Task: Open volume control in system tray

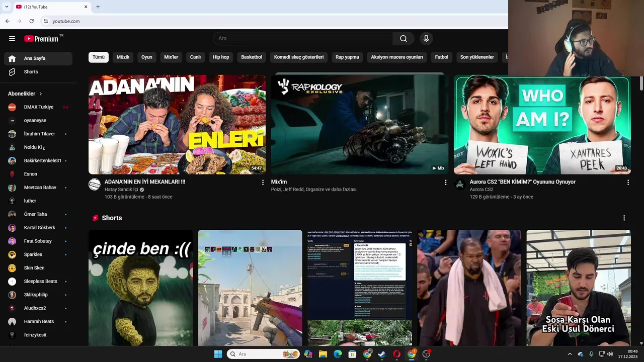Action: pyautogui.click(x=610, y=354)
